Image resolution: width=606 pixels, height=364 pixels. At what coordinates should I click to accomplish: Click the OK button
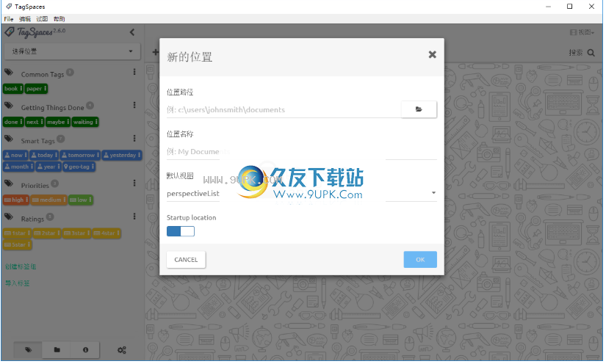[420, 260]
